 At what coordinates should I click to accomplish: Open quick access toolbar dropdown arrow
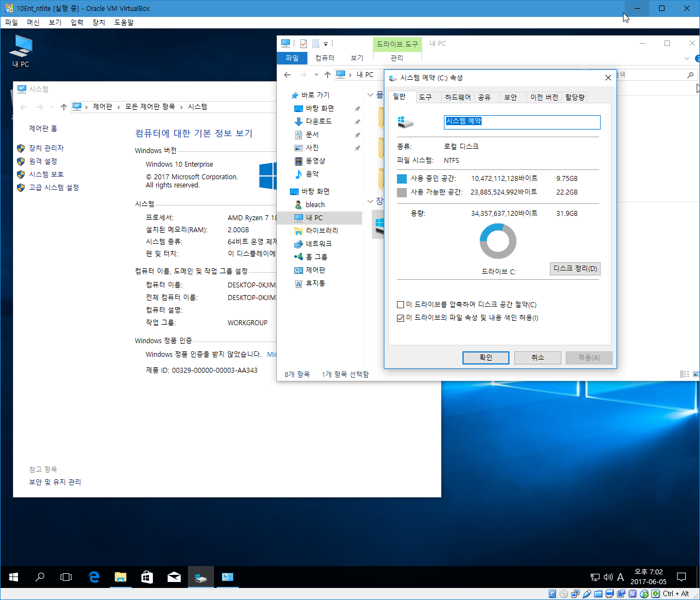(325, 44)
